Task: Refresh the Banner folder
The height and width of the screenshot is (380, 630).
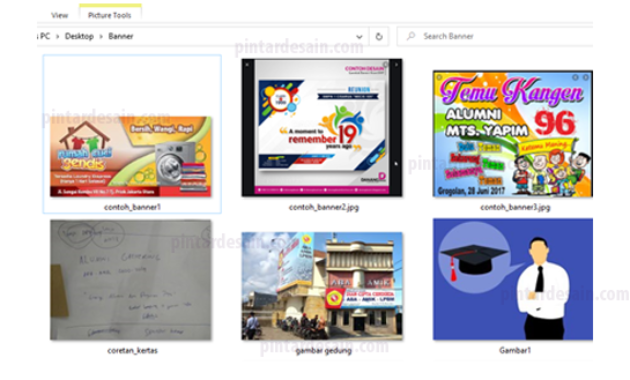Action: [379, 37]
